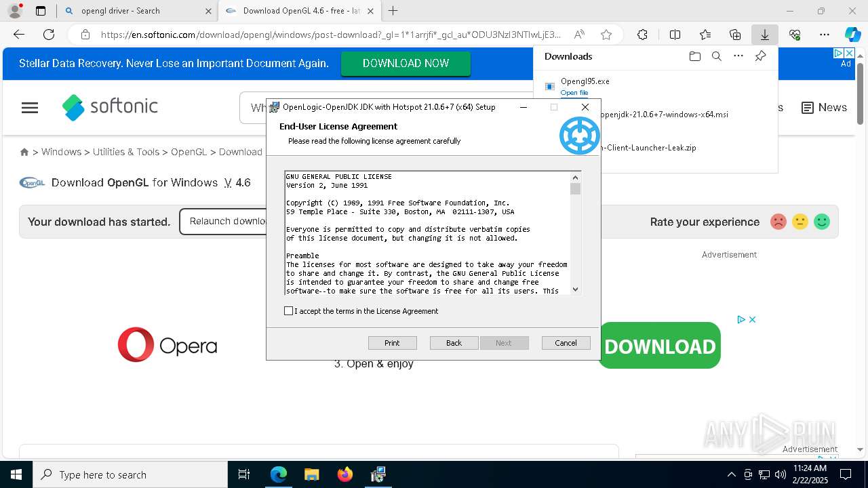Image resolution: width=868 pixels, height=488 pixels.
Task: Click Cancel in the OpenJDK Setup dialog
Action: point(566,343)
